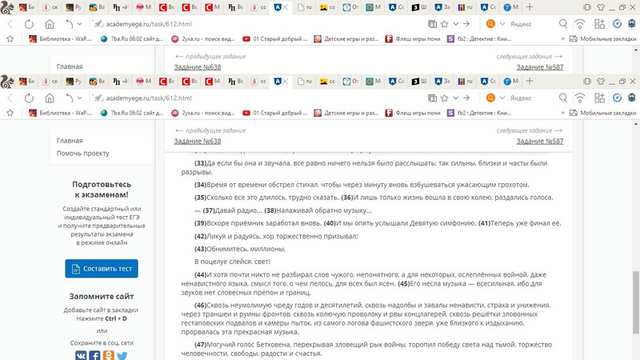Click the page vertical scrollbar thumb
Image resolution: width=640 pixels, height=360 pixels.
click(636, 302)
